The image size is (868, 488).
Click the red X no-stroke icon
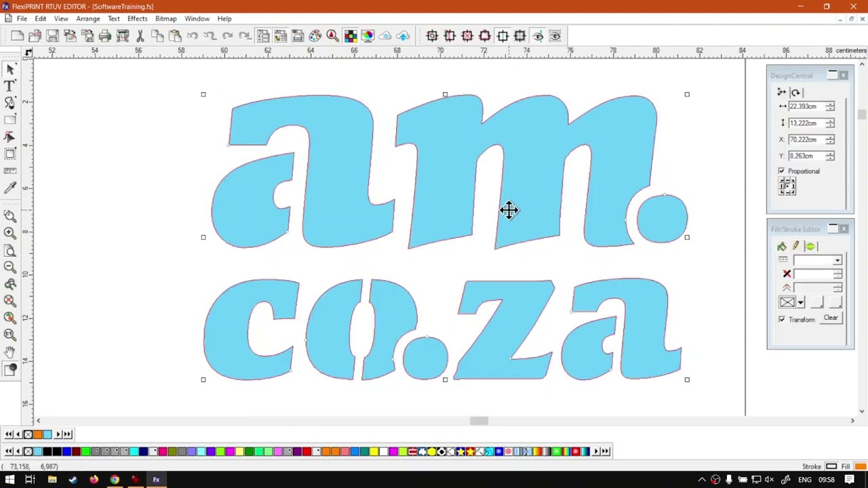(787, 274)
